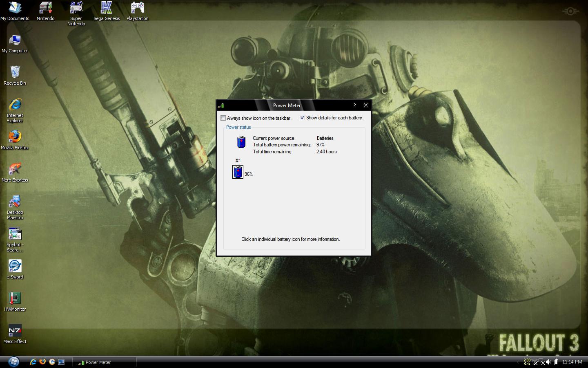
Task: Select the Nero Express shortcut
Action: [15, 173]
